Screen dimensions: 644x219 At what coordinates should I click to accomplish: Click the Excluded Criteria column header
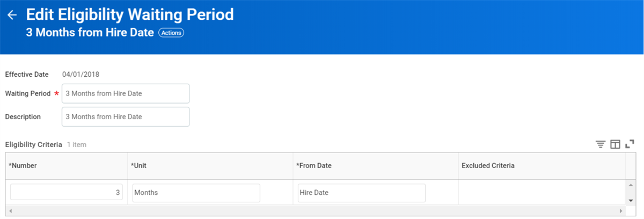(541, 166)
